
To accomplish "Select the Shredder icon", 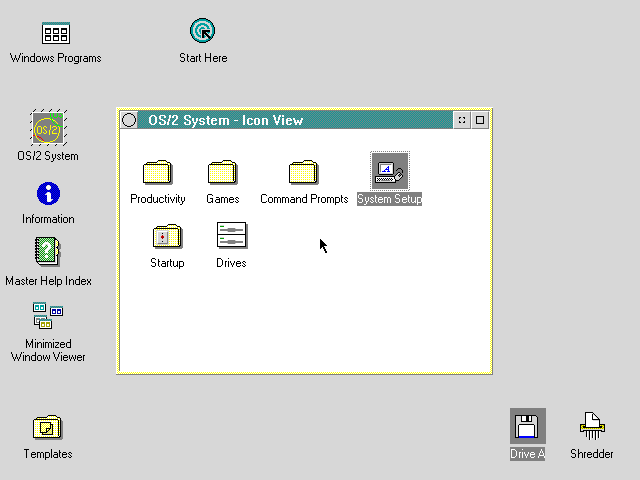I will pyautogui.click(x=592, y=426).
